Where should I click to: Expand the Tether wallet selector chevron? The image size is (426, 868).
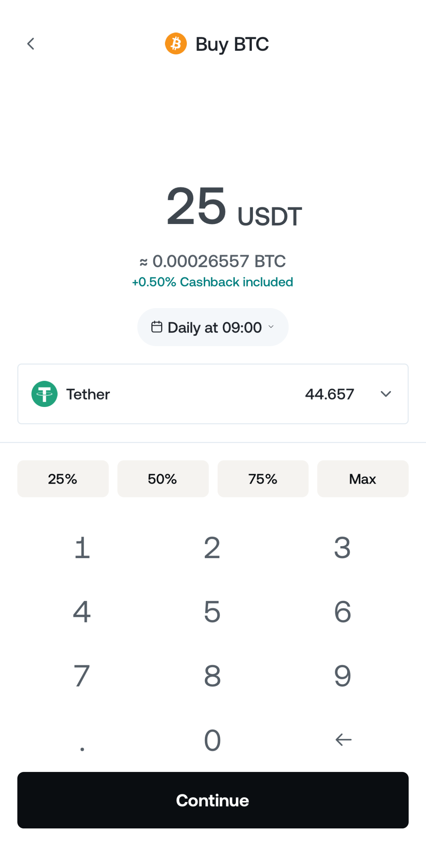click(x=386, y=394)
